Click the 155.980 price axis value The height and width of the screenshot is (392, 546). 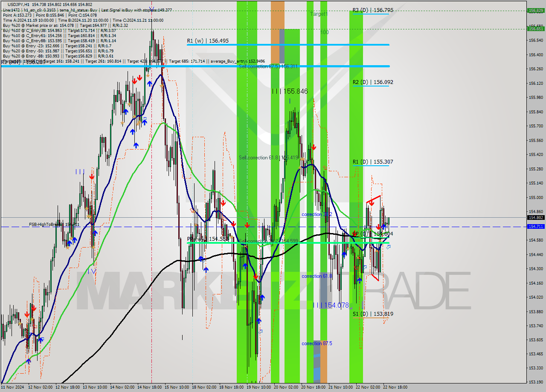536,97
